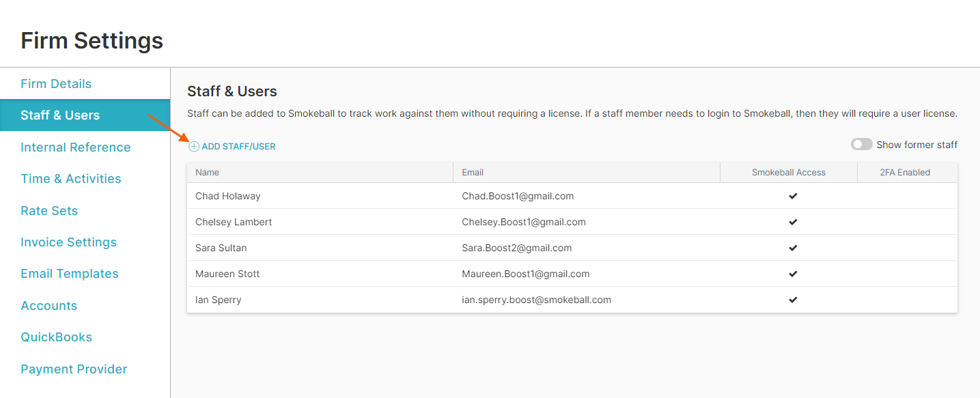
Task: Click the checkmark in Chad Holaway's Smokeball Access
Action: [793, 196]
